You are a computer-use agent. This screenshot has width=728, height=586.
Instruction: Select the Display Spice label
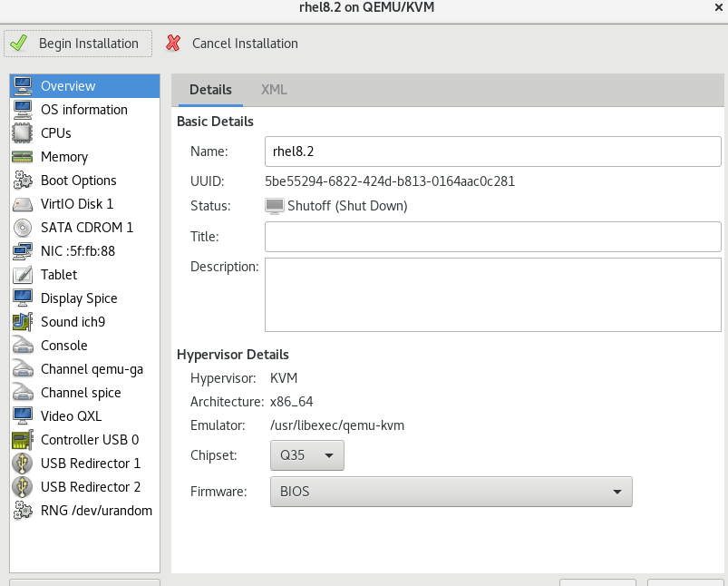79,298
